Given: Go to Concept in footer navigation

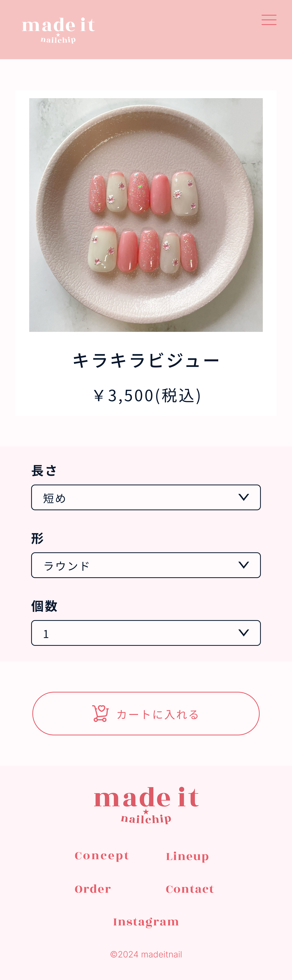Looking at the screenshot, I should pos(102,856).
